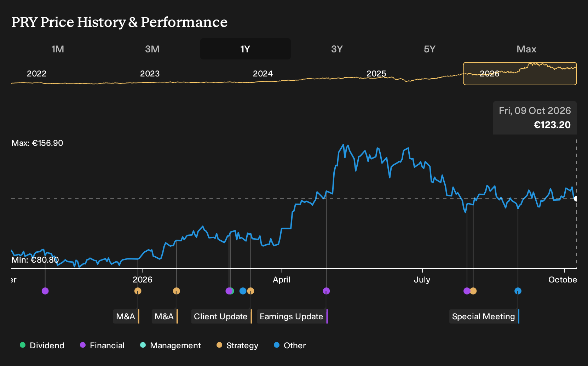The height and width of the screenshot is (366, 588).
Task: Toggle the Financial legend filter
Action: [x=102, y=345]
